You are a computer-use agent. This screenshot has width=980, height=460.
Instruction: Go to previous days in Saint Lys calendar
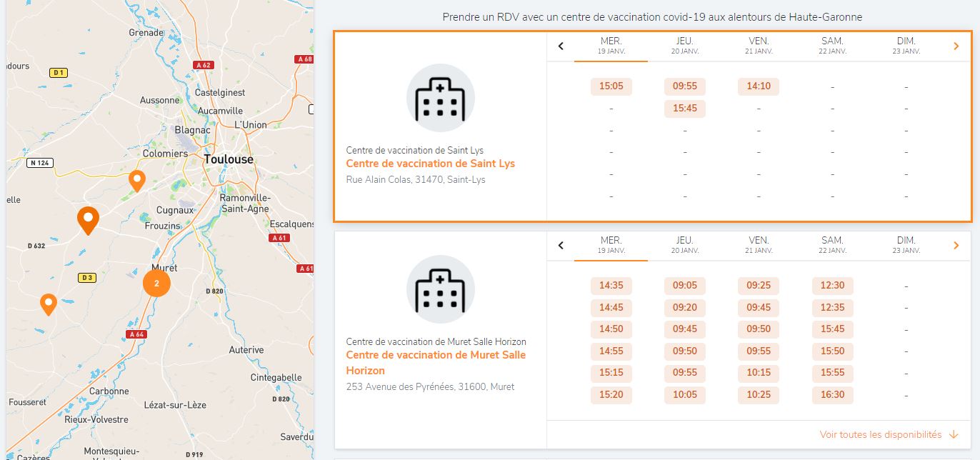(x=561, y=46)
